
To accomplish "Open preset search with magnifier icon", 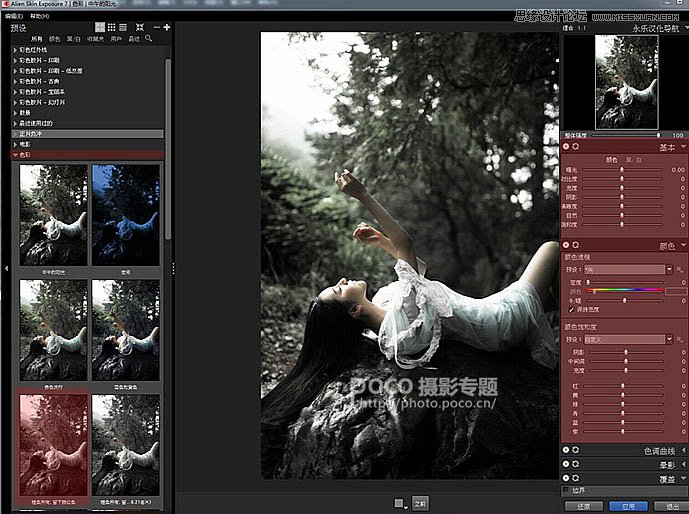I will (149, 38).
